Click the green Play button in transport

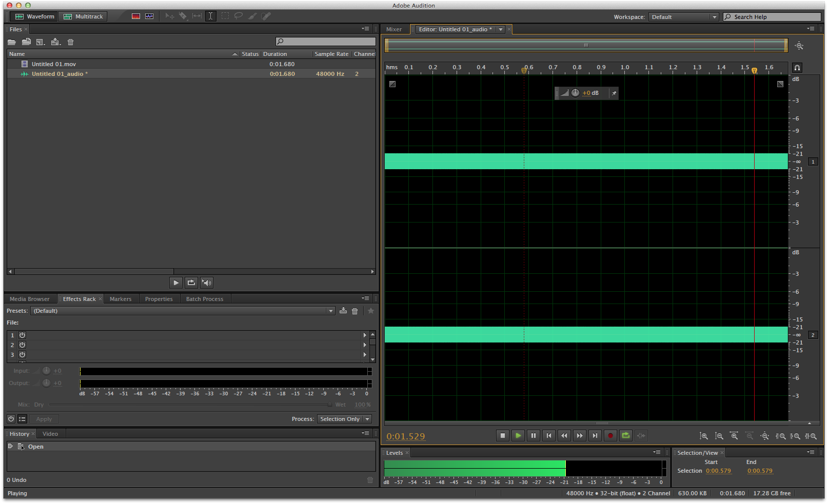coord(518,436)
